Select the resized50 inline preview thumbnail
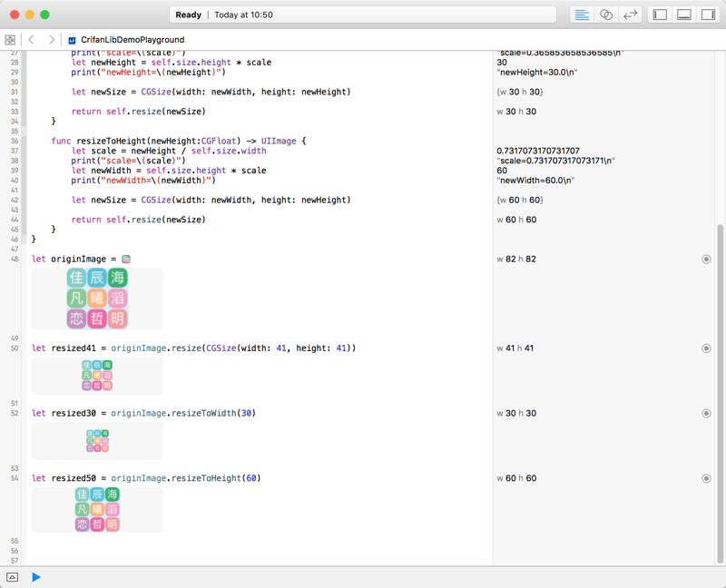The width and height of the screenshot is (726, 588). point(97,509)
